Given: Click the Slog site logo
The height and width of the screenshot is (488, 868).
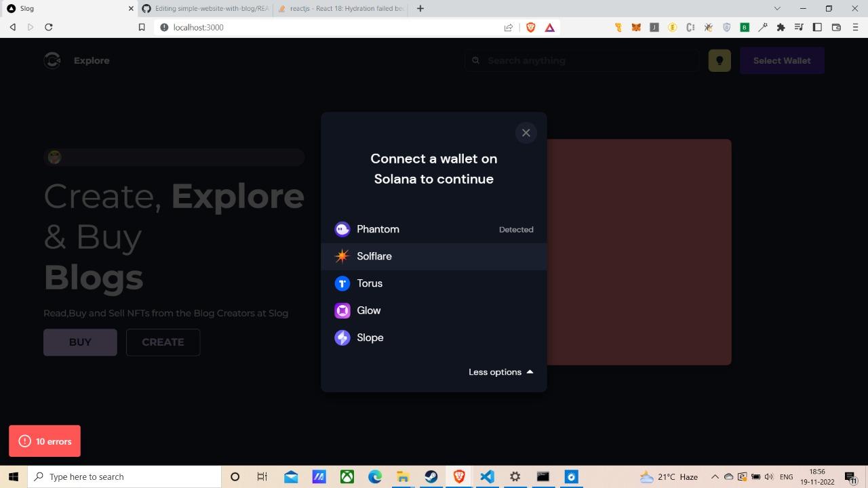Looking at the screenshot, I should [52, 60].
